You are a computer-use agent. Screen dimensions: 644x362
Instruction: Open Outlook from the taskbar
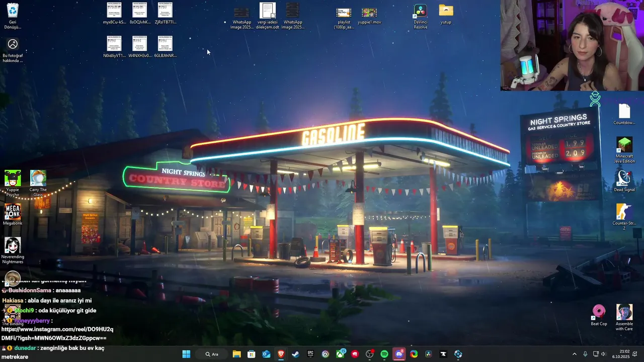266,354
